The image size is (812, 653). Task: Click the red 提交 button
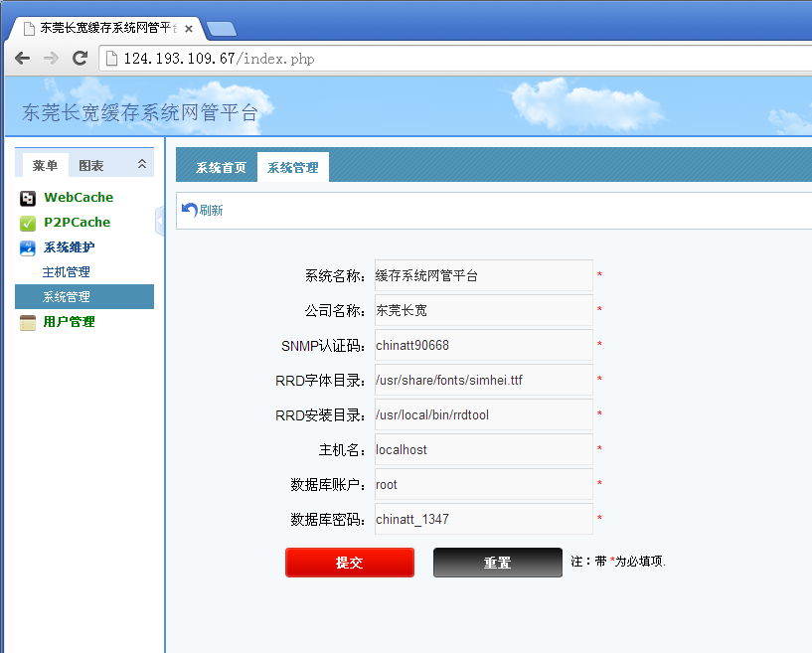(350, 563)
